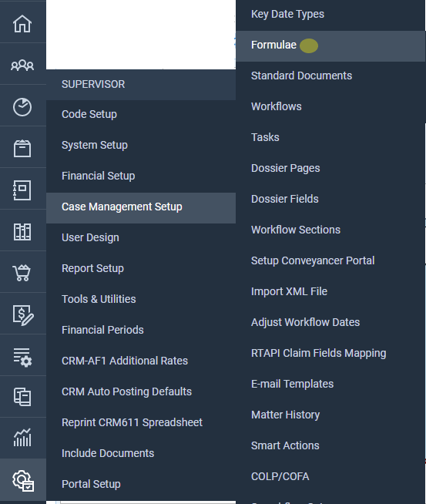This screenshot has height=504, width=426.
Task: Select E-mail Templates entry
Action: click(x=330, y=384)
